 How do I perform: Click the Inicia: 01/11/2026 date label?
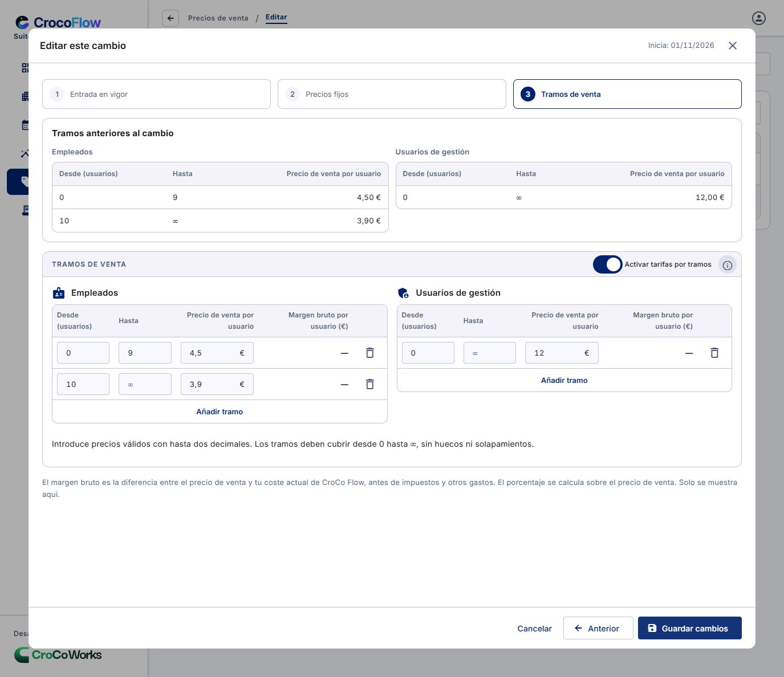(681, 46)
